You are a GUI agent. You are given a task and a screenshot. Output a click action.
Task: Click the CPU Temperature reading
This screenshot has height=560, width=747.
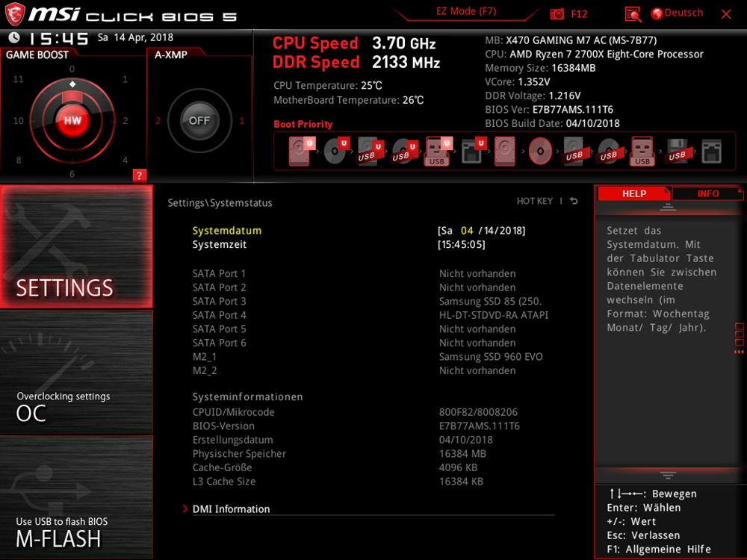328,86
